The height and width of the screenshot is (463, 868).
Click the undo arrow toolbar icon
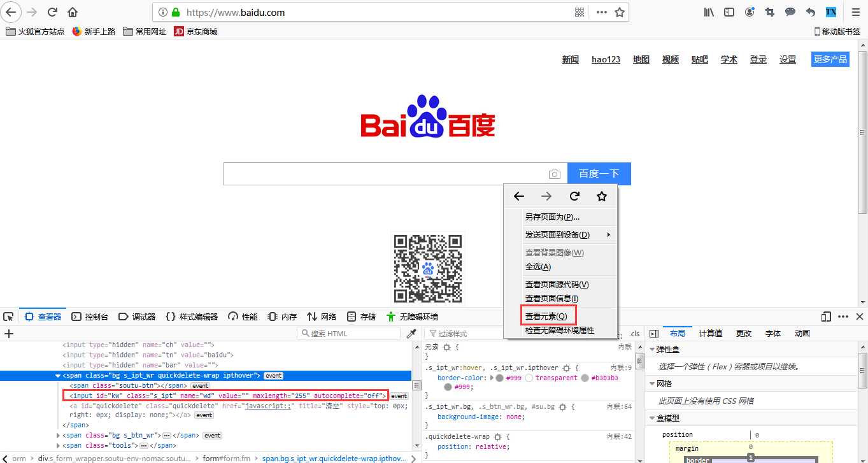(811, 12)
